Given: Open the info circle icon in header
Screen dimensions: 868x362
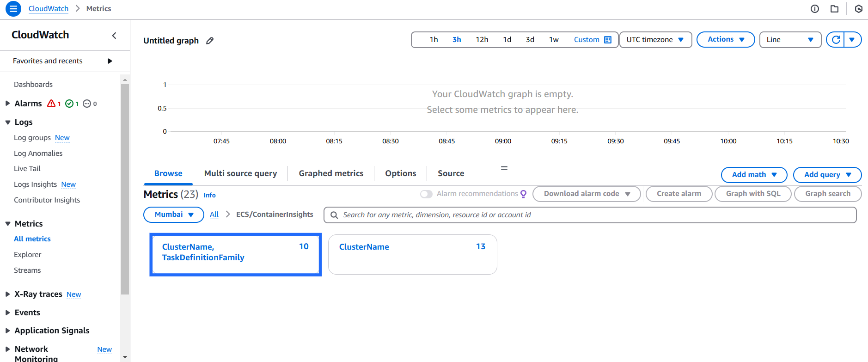Looking at the screenshot, I should pyautogui.click(x=815, y=9).
